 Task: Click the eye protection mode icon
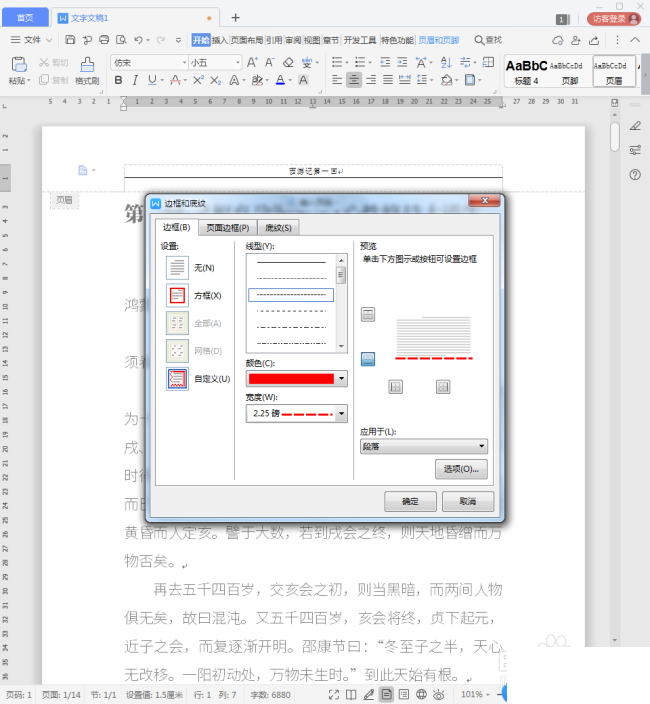pos(439,695)
